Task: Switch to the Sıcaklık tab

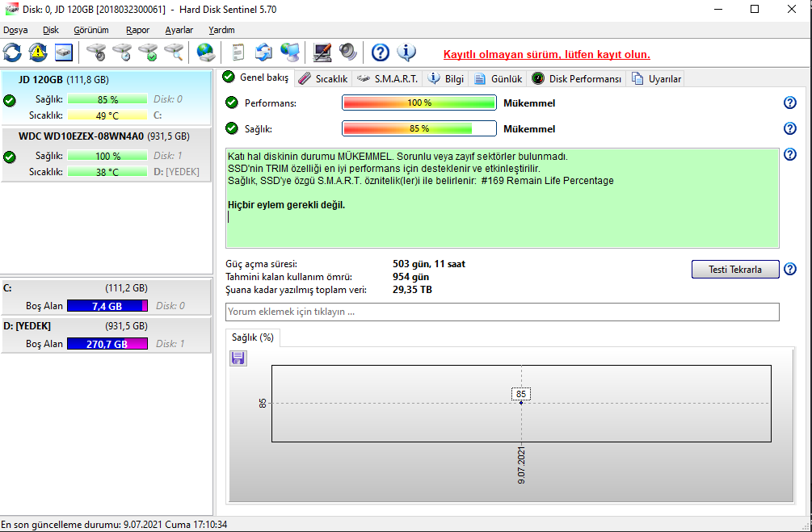Action: pos(324,78)
